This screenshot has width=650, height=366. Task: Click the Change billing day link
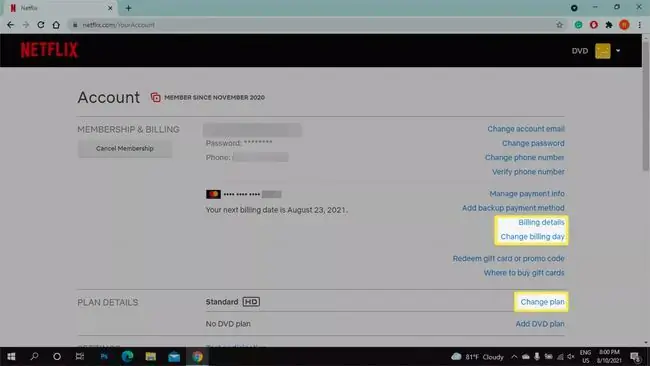pyautogui.click(x=532, y=237)
